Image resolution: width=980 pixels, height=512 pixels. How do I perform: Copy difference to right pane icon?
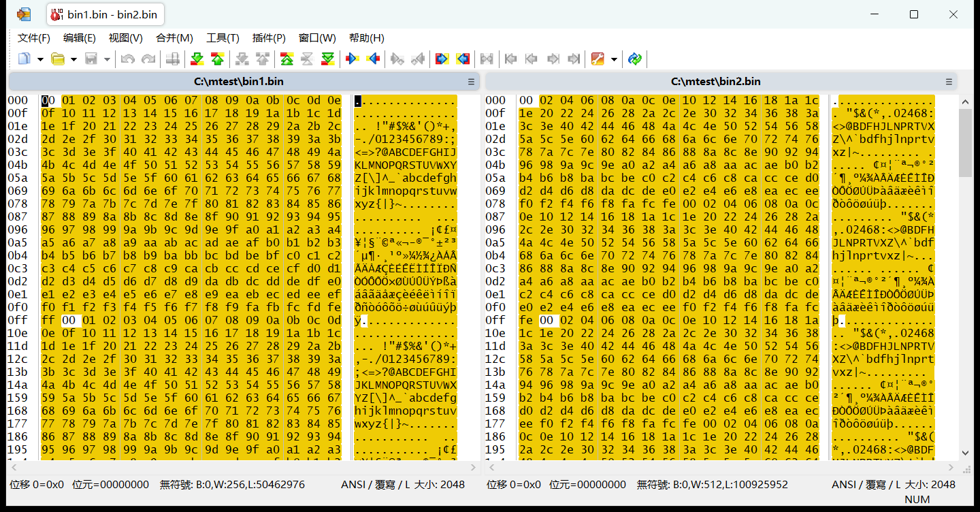(x=353, y=59)
